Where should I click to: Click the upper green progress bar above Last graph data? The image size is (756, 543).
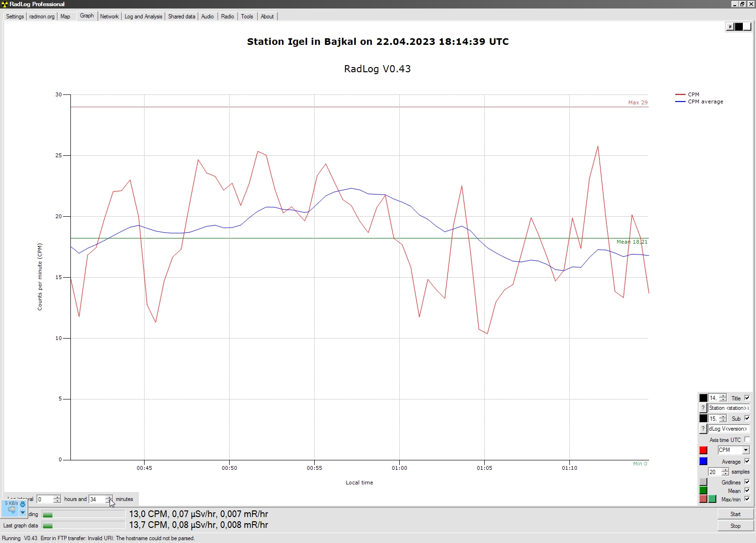(83, 514)
